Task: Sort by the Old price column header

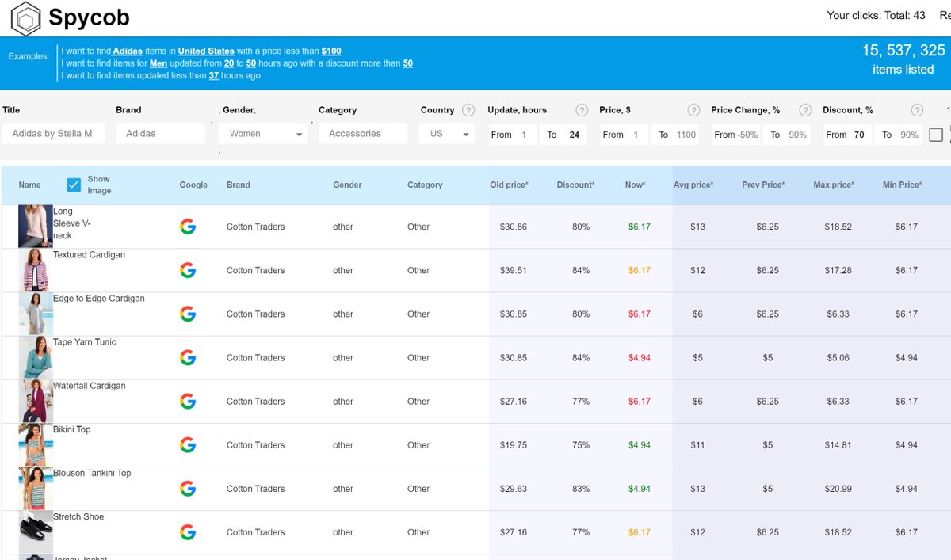Action: [x=509, y=185]
